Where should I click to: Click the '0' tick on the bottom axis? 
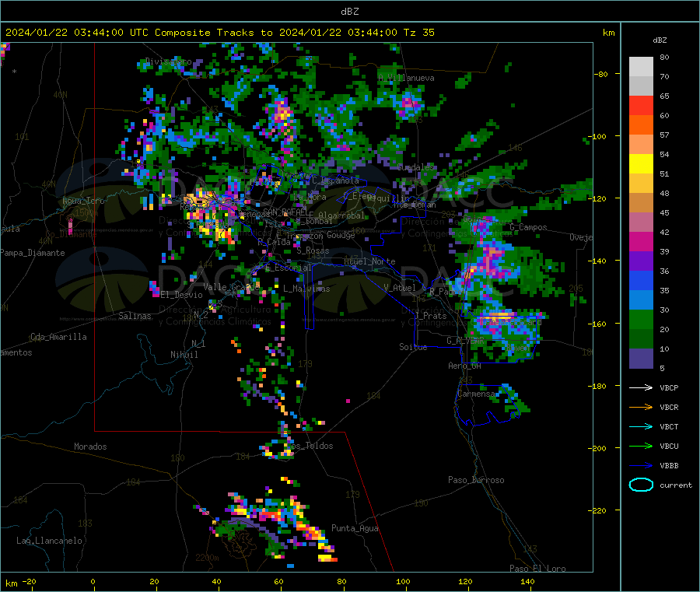tap(93, 582)
